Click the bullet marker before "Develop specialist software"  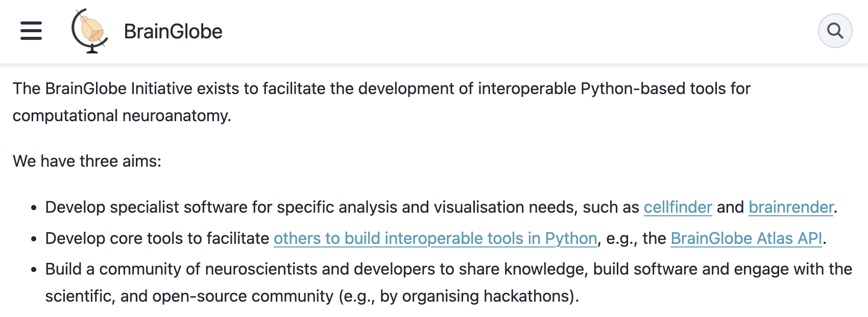coord(34,208)
